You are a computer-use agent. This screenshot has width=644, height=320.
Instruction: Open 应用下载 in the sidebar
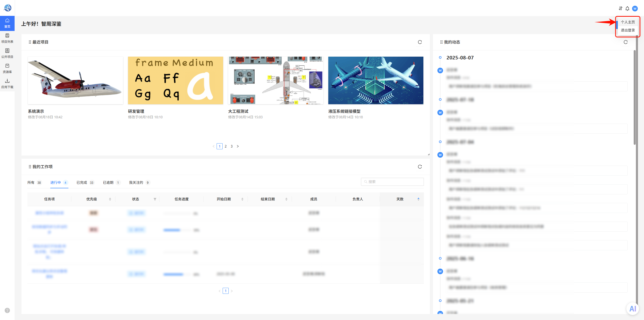coord(7,84)
